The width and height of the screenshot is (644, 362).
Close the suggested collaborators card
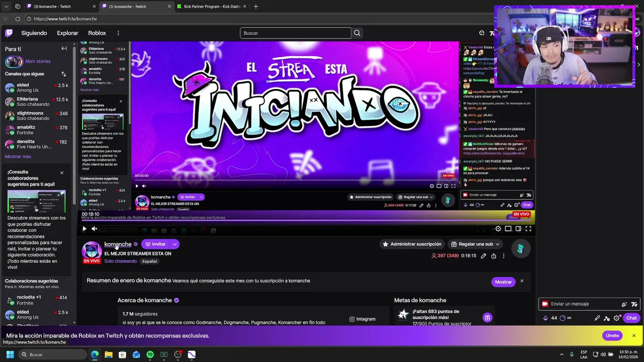[x=62, y=173]
